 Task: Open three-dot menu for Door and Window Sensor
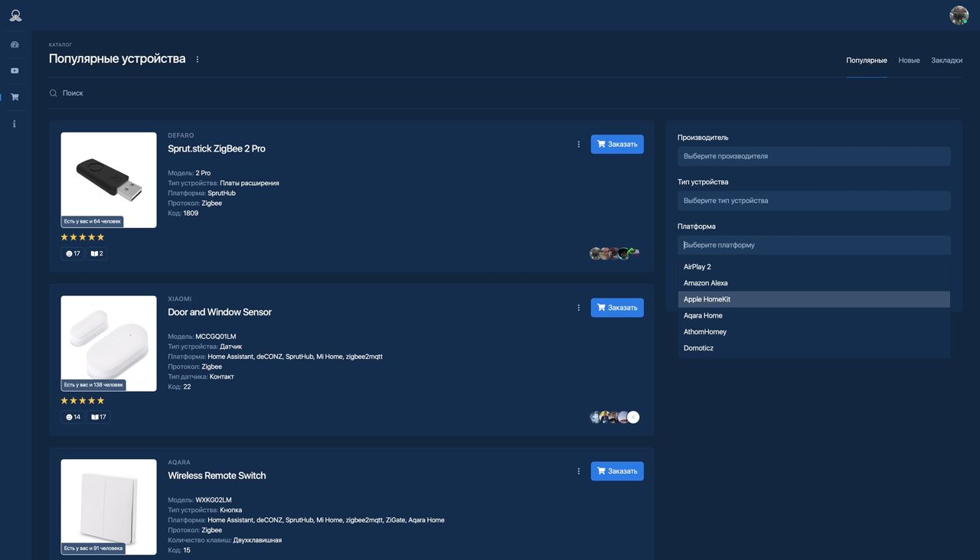pyautogui.click(x=579, y=308)
